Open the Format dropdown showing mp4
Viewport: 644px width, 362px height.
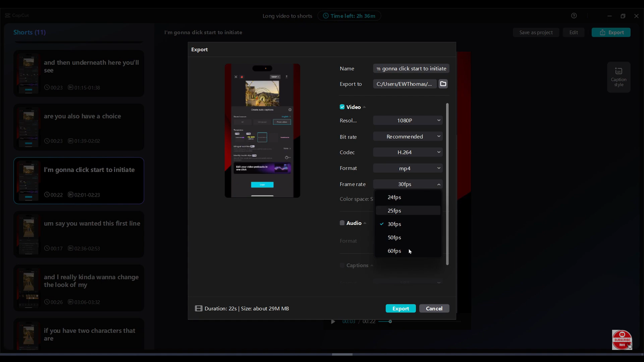pos(406,168)
